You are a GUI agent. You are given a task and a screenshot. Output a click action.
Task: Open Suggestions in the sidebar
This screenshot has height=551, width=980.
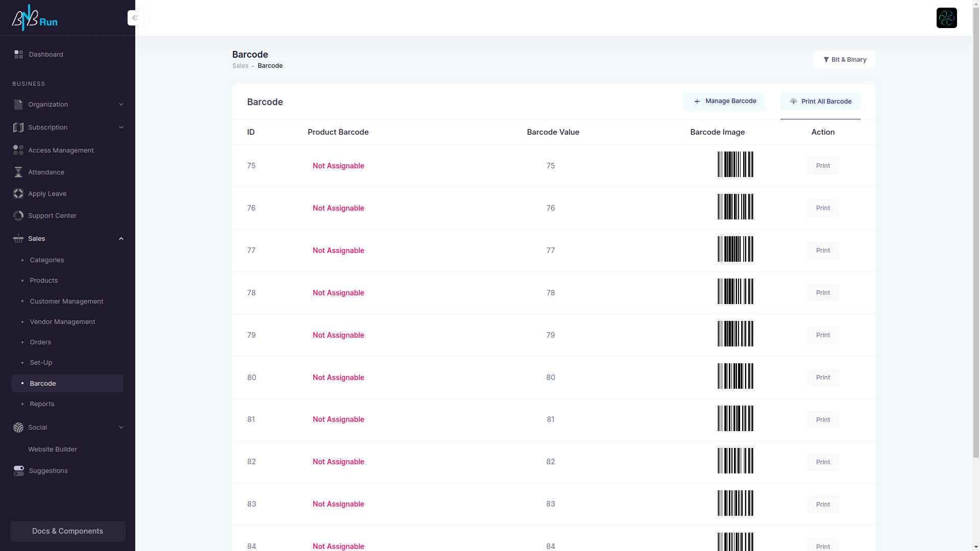[x=67, y=471]
